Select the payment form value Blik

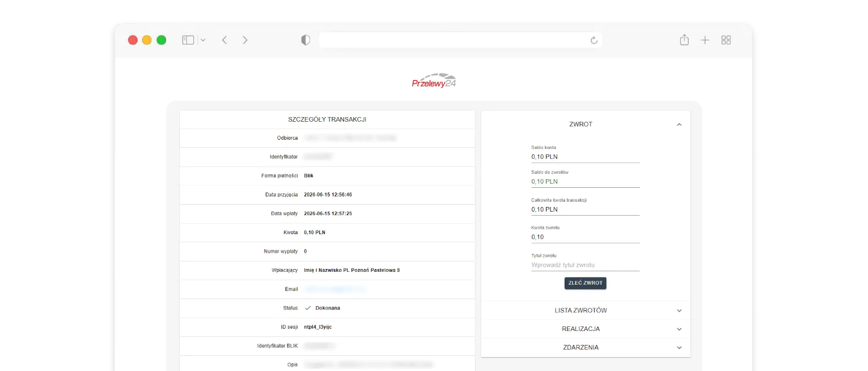tap(309, 176)
